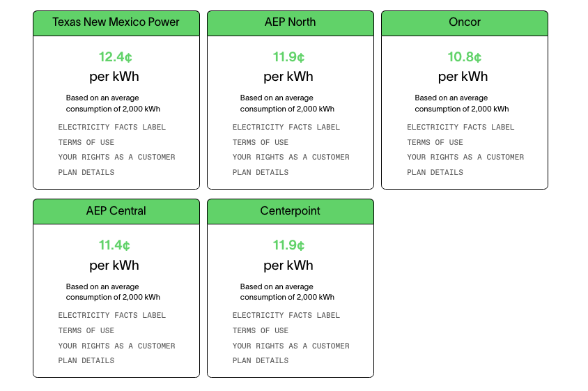Click the 10.8¢ rate for Oncor
This screenshot has height=391, width=588.
(464, 57)
